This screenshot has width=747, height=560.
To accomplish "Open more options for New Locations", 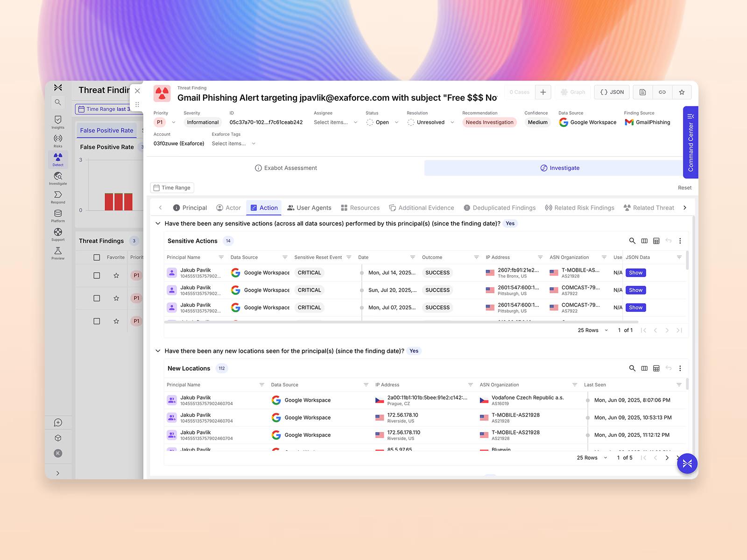I will pos(680,368).
